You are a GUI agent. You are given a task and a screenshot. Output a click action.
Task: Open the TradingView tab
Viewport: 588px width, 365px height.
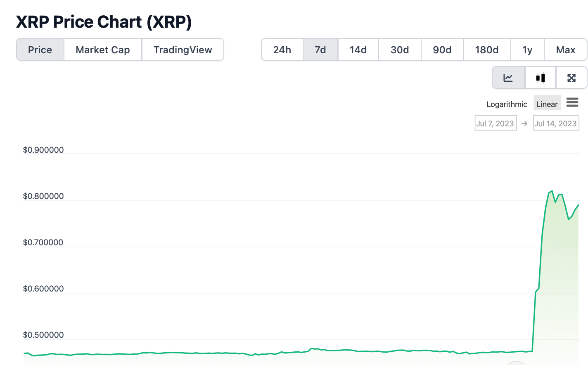click(x=183, y=50)
